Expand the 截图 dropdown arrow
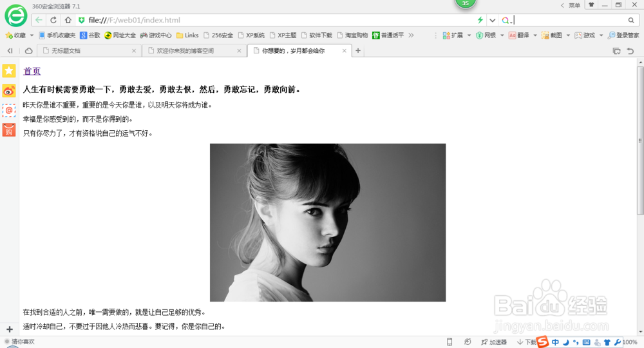644x348 pixels. click(x=568, y=35)
